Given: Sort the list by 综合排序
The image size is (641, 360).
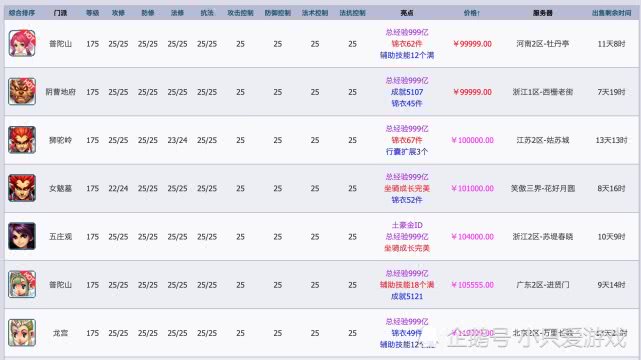Looking at the screenshot, I should pos(22,13).
